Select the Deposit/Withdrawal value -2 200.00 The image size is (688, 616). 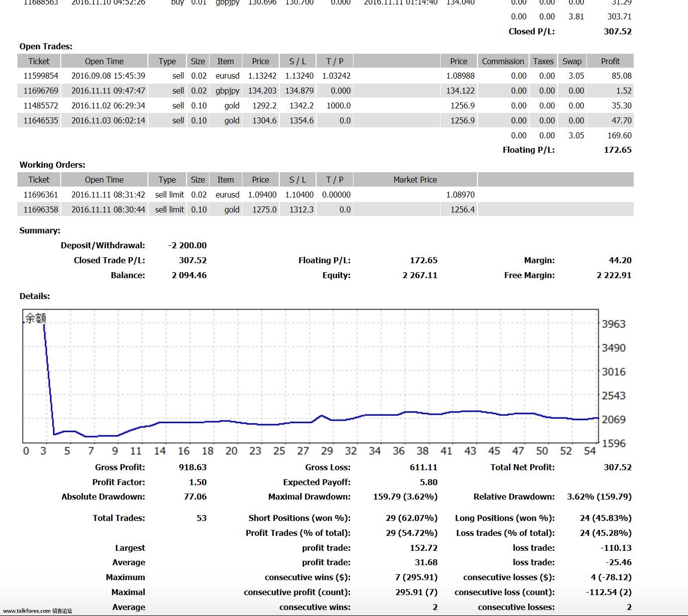(187, 245)
